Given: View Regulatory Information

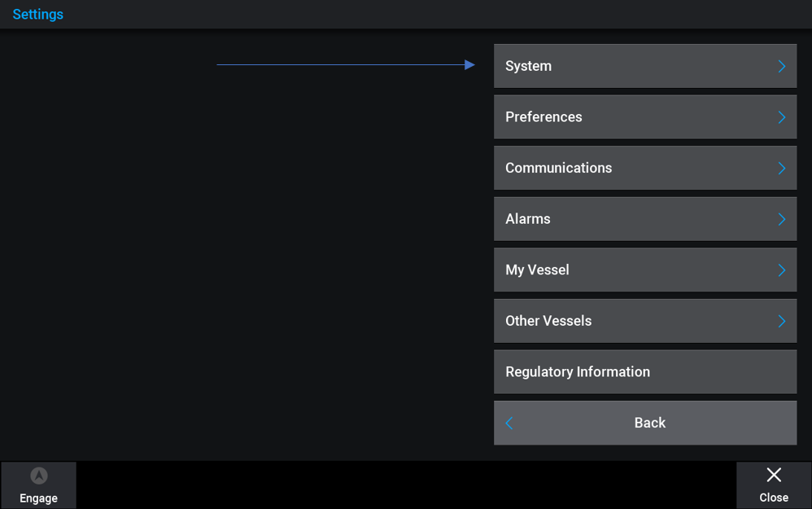Looking at the screenshot, I should [645, 371].
